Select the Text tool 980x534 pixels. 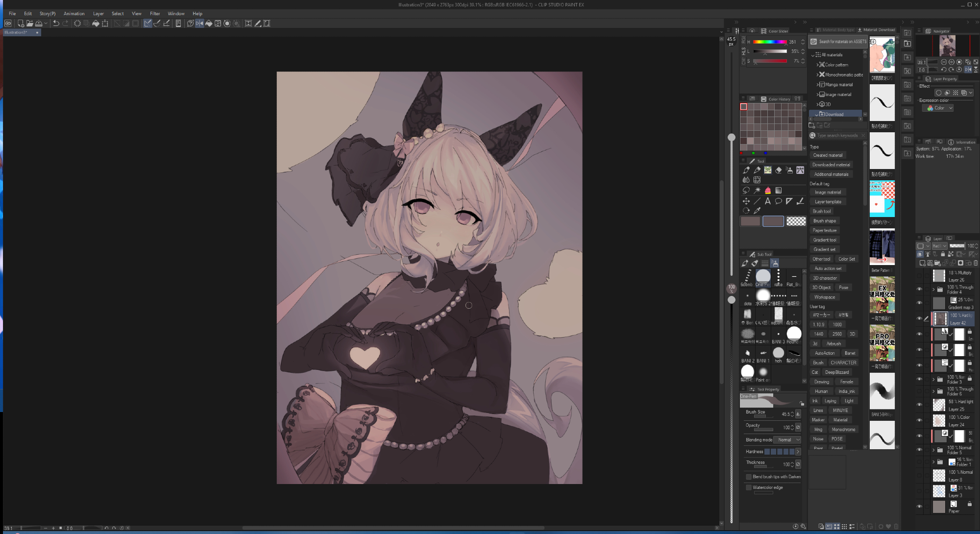(x=768, y=201)
